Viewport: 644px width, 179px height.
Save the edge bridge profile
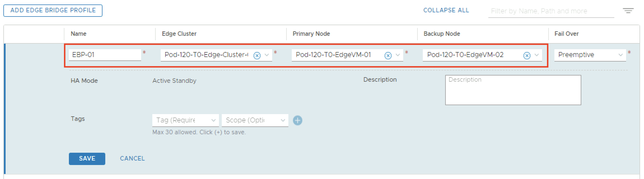(87, 159)
